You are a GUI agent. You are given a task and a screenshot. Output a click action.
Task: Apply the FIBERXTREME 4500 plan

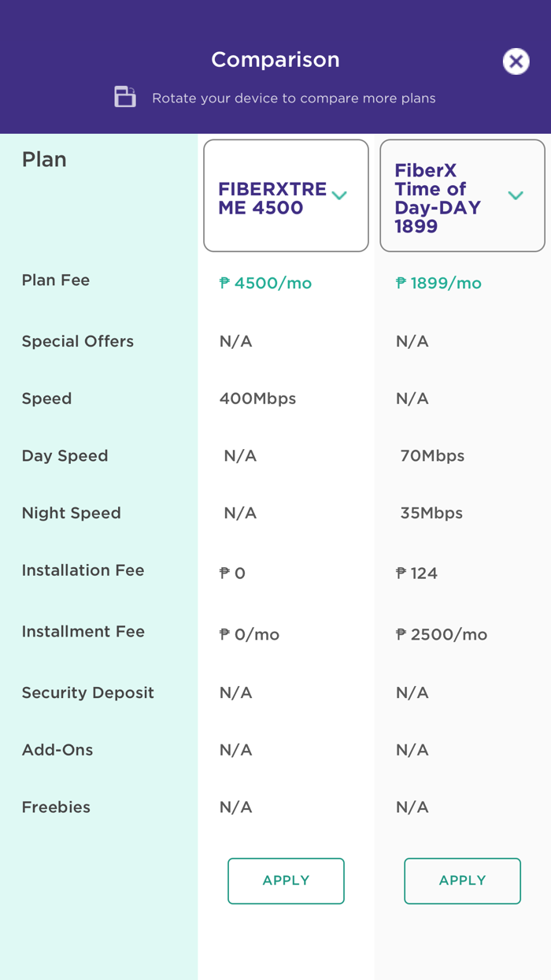click(286, 881)
